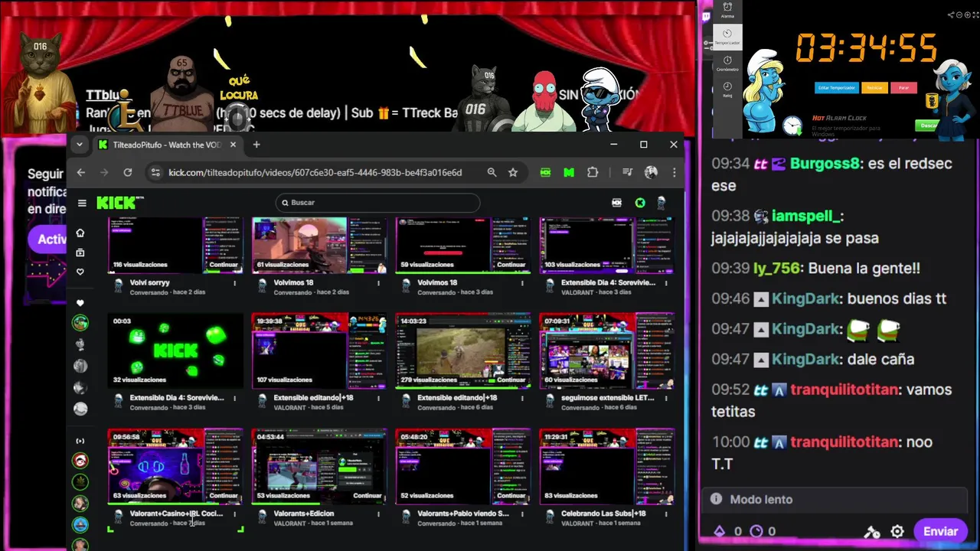Open Kick user profile avatar in header
The image size is (980, 551).
661,203
